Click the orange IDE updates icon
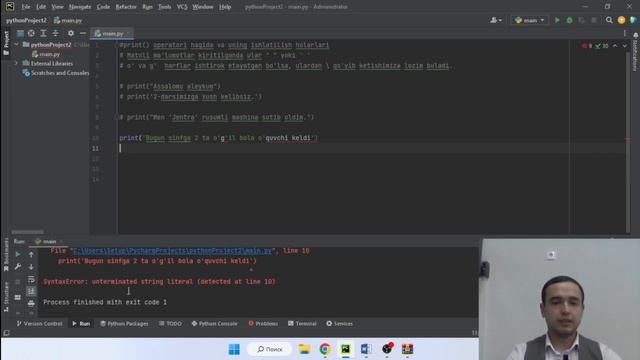The height and width of the screenshot is (360, 640). 621,20
